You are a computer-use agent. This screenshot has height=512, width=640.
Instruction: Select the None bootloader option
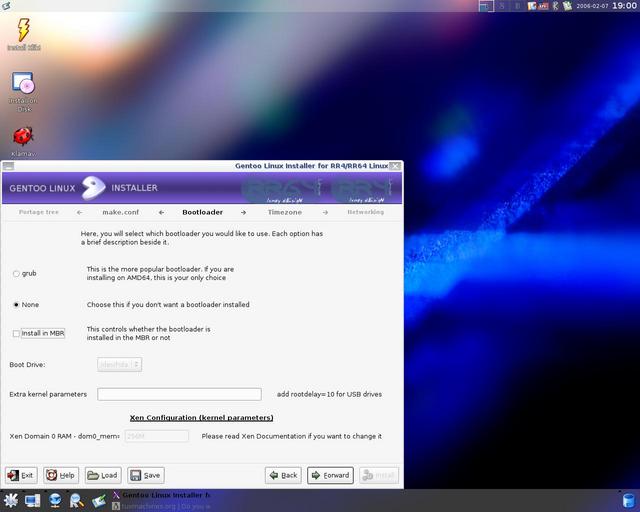[x=16, y=305]
